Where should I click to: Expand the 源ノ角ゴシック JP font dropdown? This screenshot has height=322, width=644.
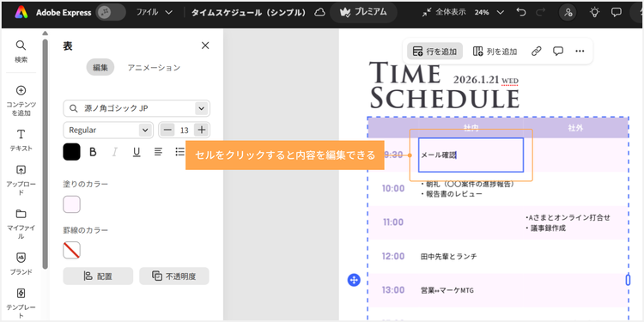tap(201, 108)
